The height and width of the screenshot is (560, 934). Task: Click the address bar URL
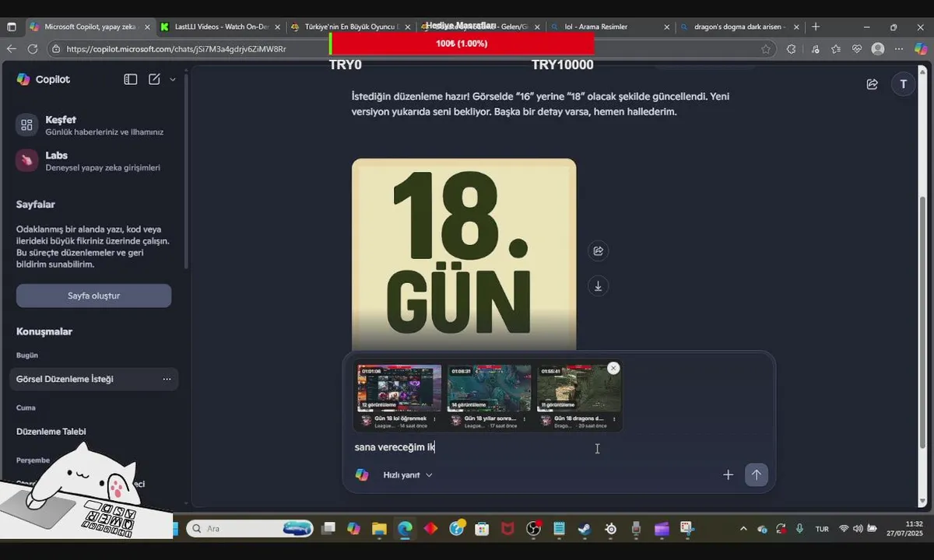click(x=177, y=49)
